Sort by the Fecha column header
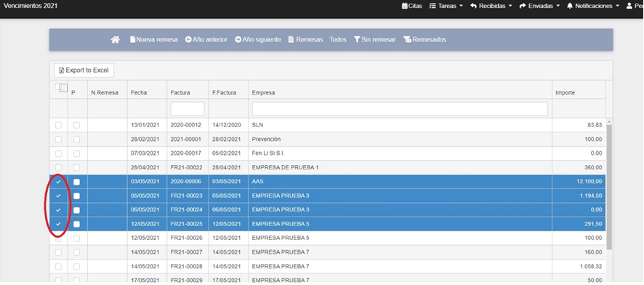This screenshot has height=285, width=644. (x=139, y=93)
